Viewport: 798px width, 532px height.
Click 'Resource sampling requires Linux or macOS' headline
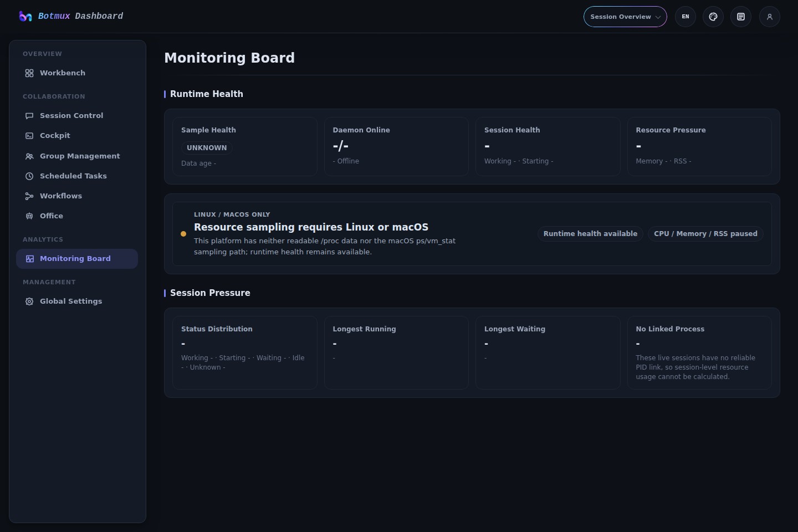pos(311,227)
